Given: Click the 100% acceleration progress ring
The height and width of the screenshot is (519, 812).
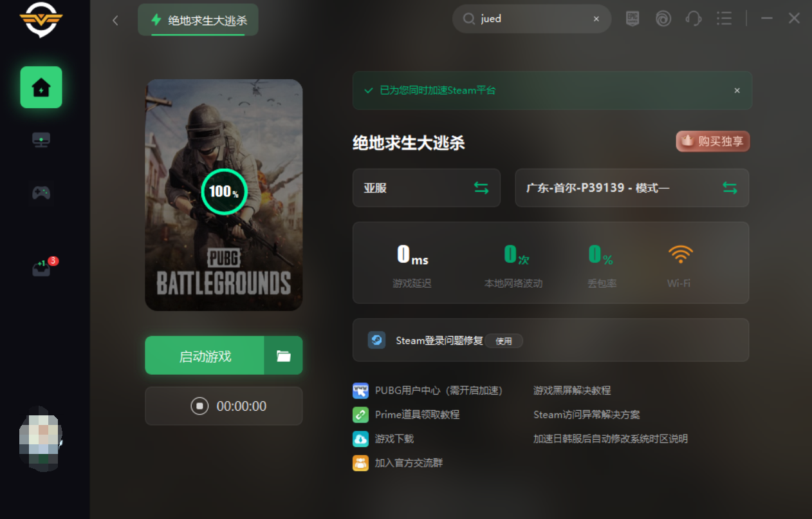Looking at the screenshot, I should tap(224, 191).
